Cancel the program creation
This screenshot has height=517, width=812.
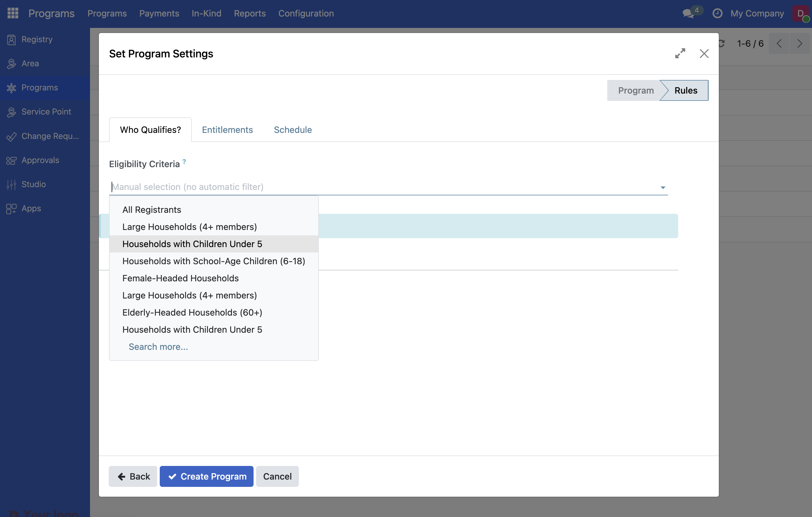tap(277, 476)
